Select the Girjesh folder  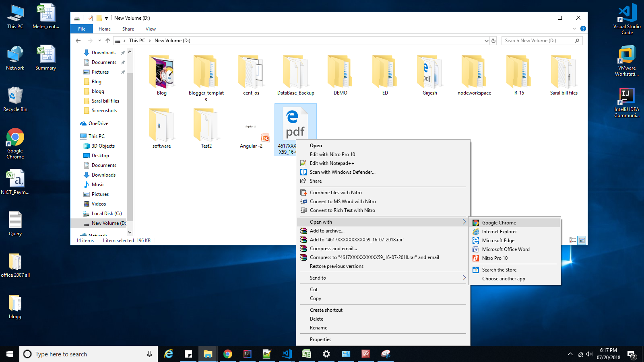click(x=430, y=76)
